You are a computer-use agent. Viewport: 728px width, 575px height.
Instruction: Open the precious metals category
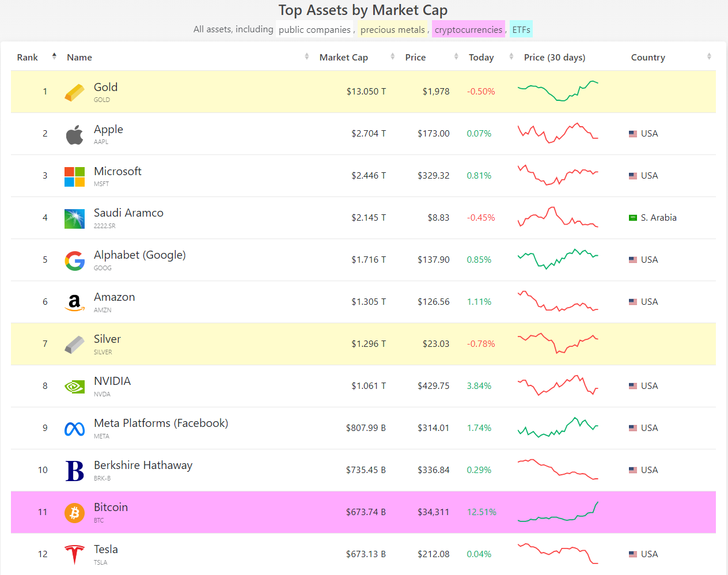pos(393,30)
